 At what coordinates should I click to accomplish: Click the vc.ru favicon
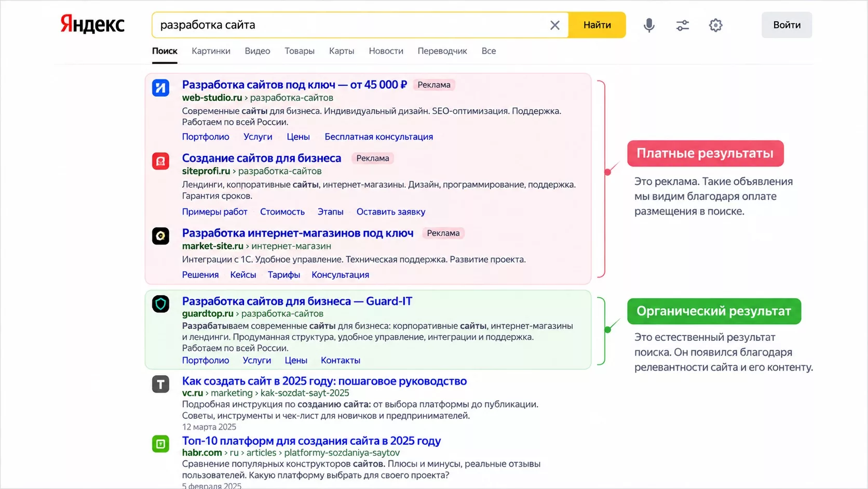160,384
